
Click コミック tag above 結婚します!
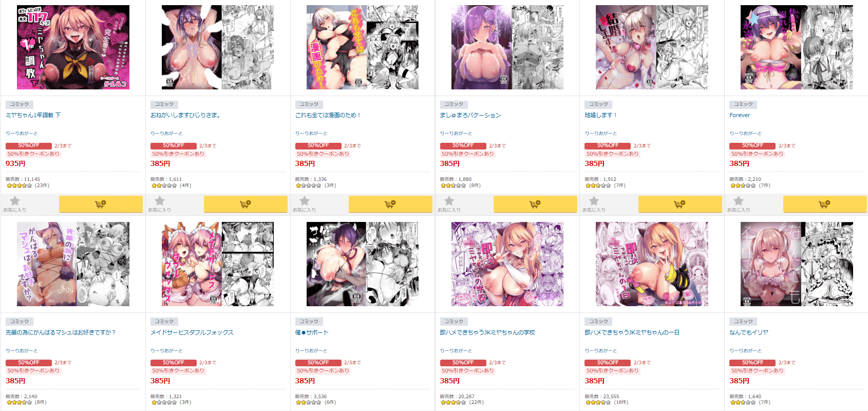coord(598,104)
